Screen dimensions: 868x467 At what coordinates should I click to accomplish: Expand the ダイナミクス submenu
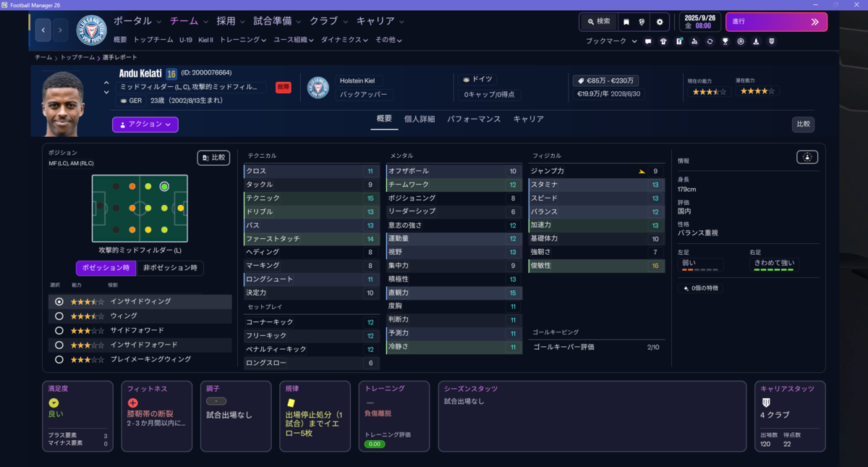tap(345, 41)
